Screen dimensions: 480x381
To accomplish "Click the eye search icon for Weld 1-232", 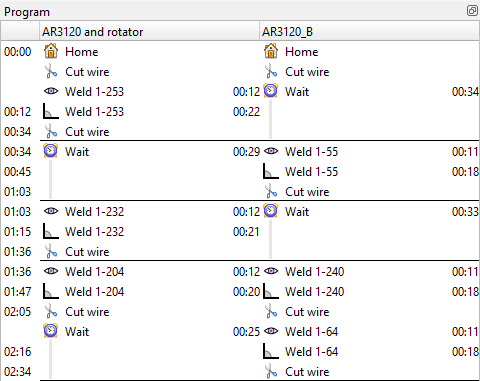I will [51, 211].
